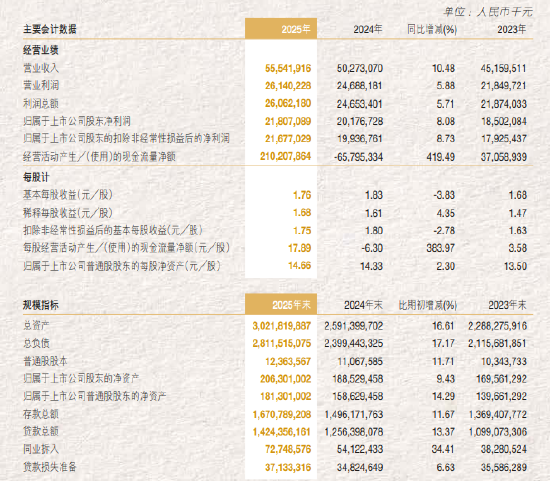Select the 利润总额 row label
This screenshot has height=481, width=550.
tap(41, 103)
